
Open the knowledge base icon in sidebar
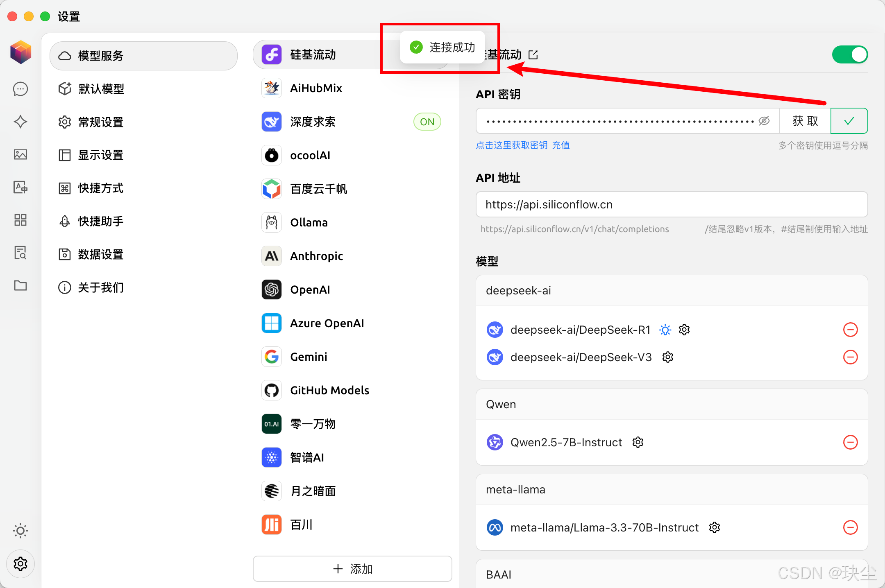click(x=20, y=253)
